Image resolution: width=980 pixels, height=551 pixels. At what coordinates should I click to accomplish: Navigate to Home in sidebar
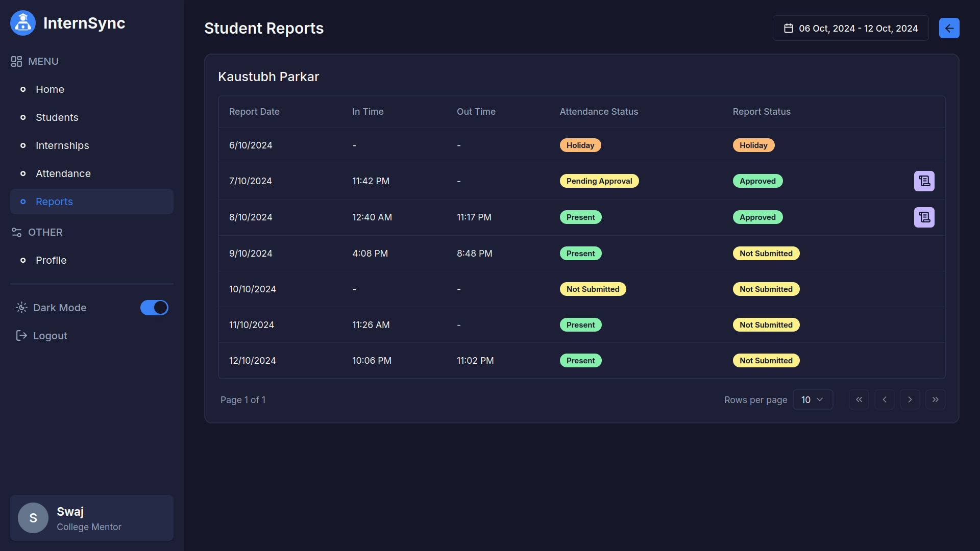[92, 89]
